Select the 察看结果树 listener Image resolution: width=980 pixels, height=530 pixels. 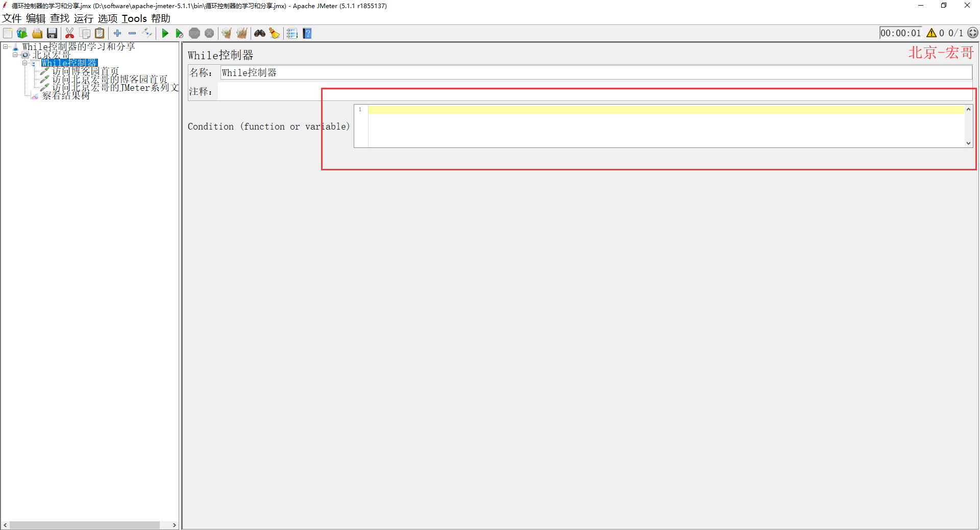(66, 95)
